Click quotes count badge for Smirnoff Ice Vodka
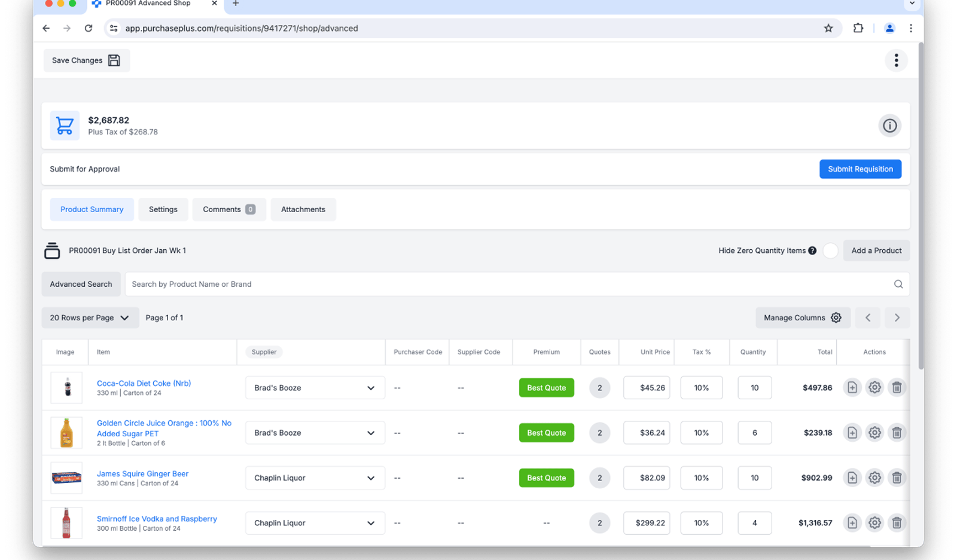This screenshot has height=560, width=957. tap(599, 523)
